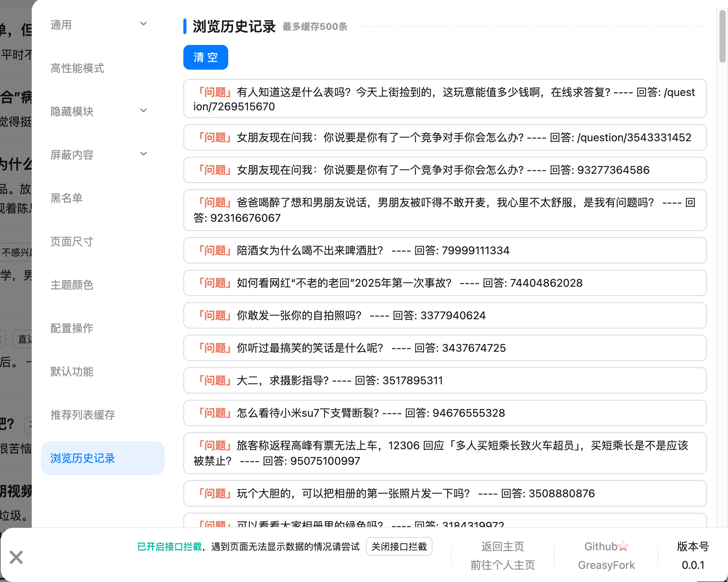Click the 浏览历史记录 section heading

click(x=234, y=26)
